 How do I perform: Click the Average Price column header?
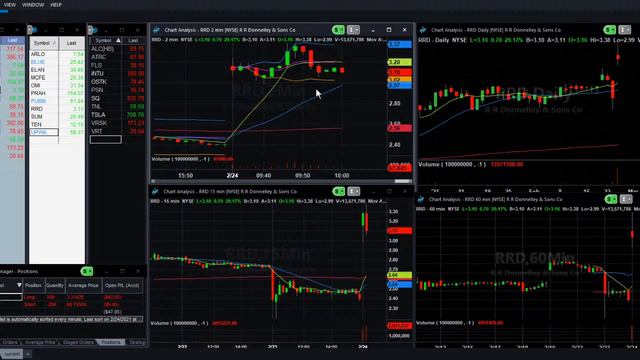click(x=83, y=285)
